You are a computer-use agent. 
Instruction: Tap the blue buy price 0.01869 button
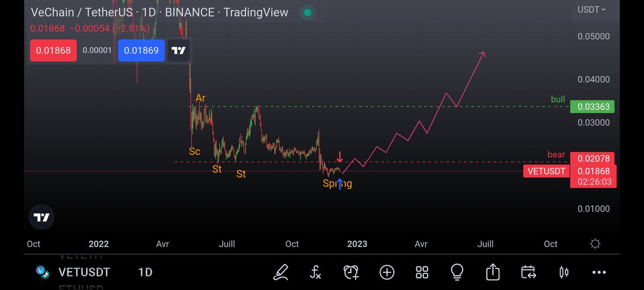[x=141, y=50]
